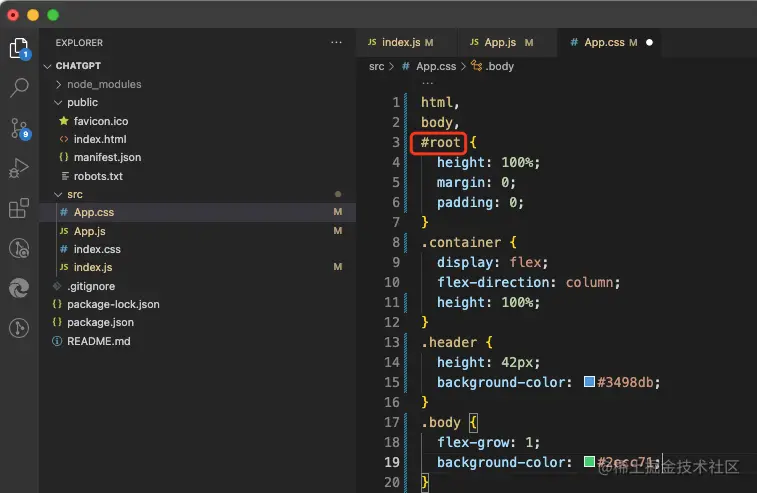Open the Search view icon
The width and height of the screenshot is (757, 493).
point(19,88)
